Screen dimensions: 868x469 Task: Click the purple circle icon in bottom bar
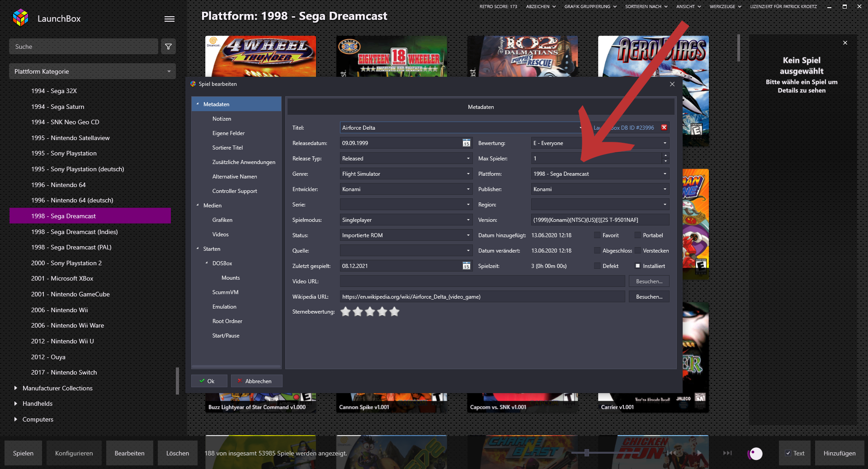(x=755, y=453)
